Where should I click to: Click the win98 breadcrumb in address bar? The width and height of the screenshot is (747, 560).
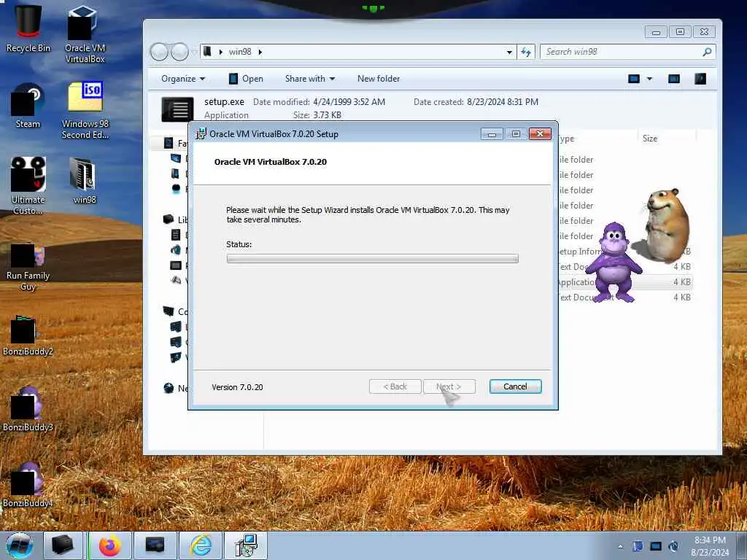pyautogui.click(x=239, y=52)
